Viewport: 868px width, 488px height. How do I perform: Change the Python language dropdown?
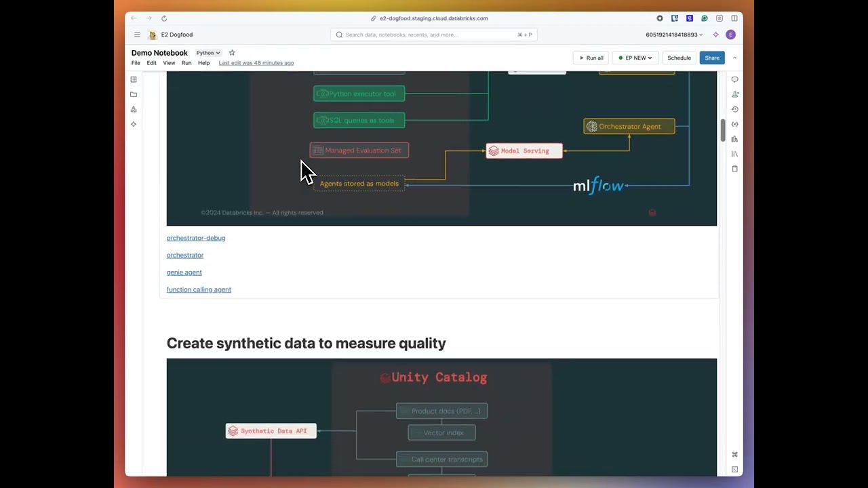point(208,53)
